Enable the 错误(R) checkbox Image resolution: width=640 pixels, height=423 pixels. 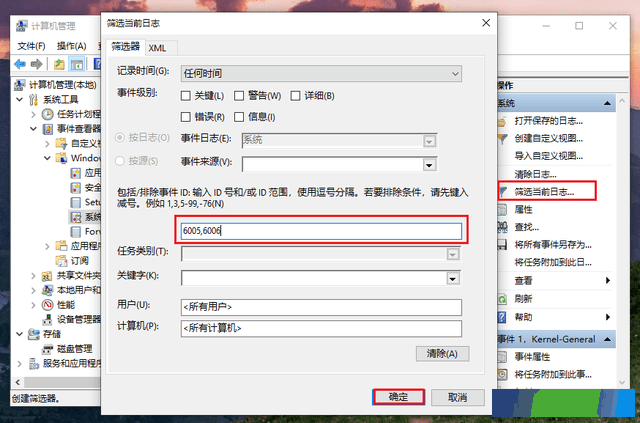coord(186,117)
